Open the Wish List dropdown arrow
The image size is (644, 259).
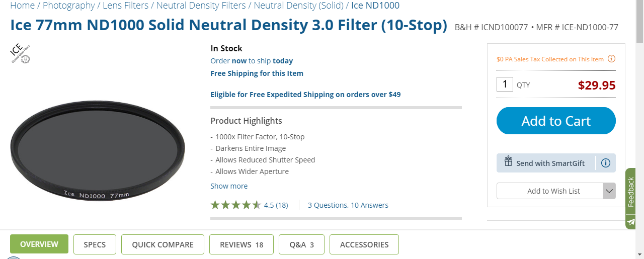click(609, 191)
